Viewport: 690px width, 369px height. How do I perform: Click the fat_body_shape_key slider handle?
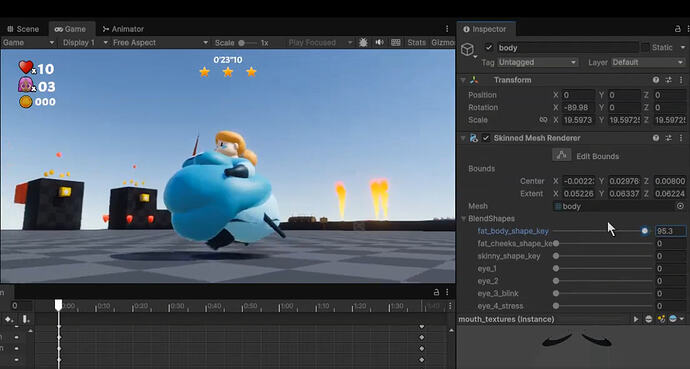point(645,231)
